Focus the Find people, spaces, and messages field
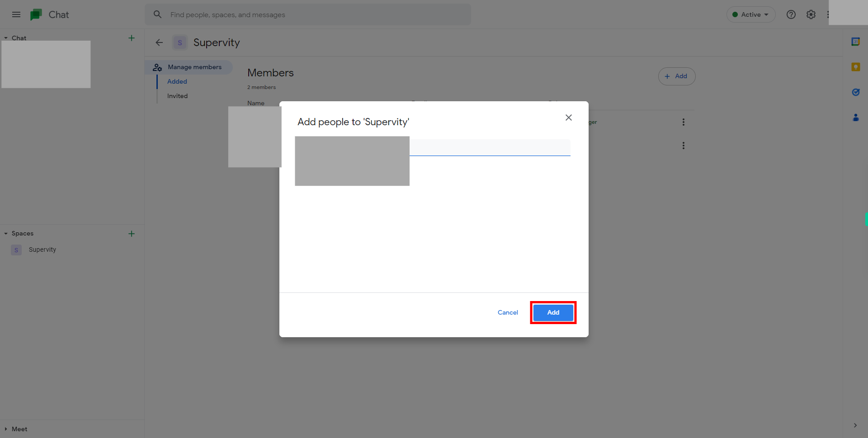Image resolution: width=868 pixels, height=438 pixels. (x=307, y=14)
